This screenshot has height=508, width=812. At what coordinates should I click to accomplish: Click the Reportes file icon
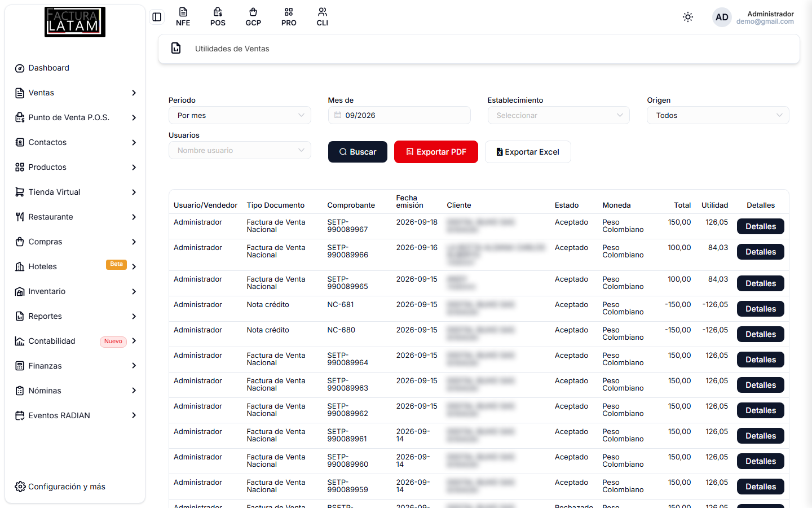pos(20,317)
